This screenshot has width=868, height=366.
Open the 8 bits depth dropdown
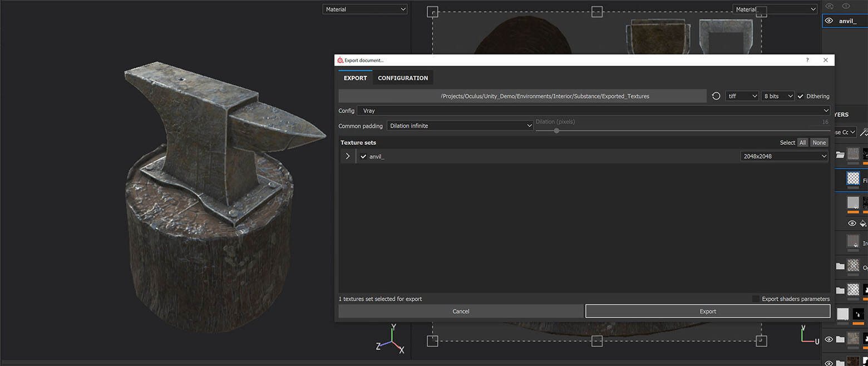[778, 96]
